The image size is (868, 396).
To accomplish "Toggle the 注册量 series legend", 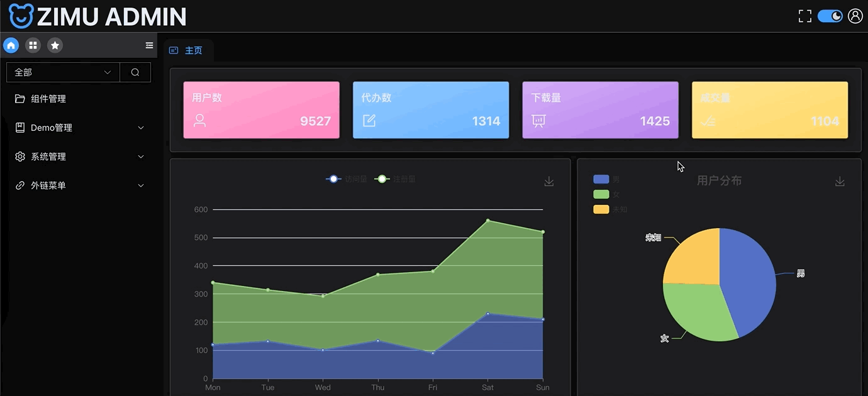I will pyautogui.click(x=395, y=179).
